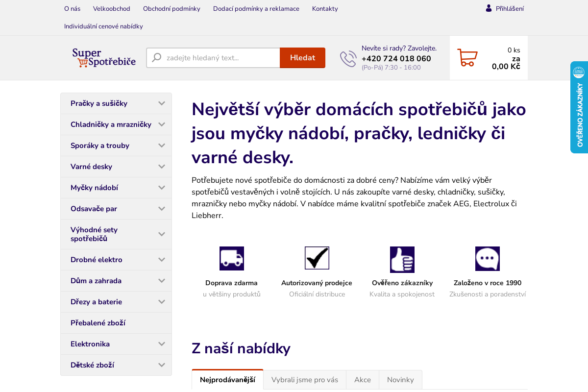This screenshot has height=392, width=588.
Task: Open the Přihlášení login link
Action: (510, 8)
